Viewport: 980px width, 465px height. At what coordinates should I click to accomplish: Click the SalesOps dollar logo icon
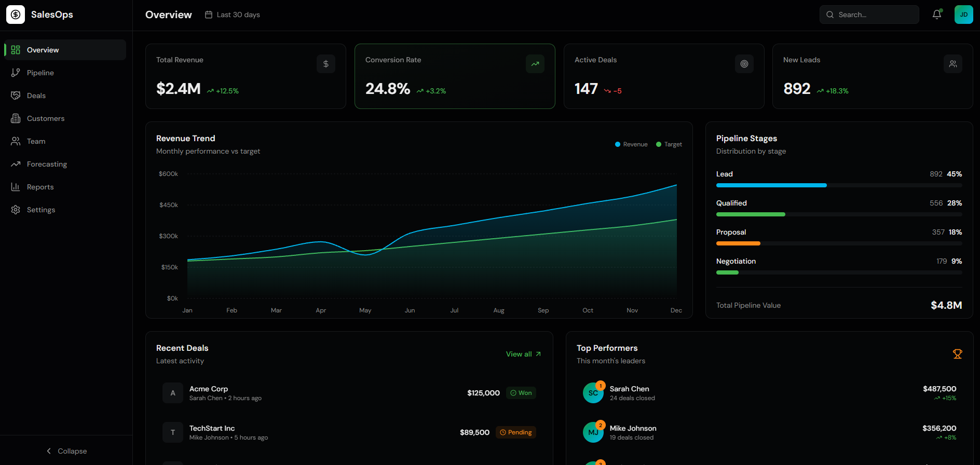tap(16, 15)
